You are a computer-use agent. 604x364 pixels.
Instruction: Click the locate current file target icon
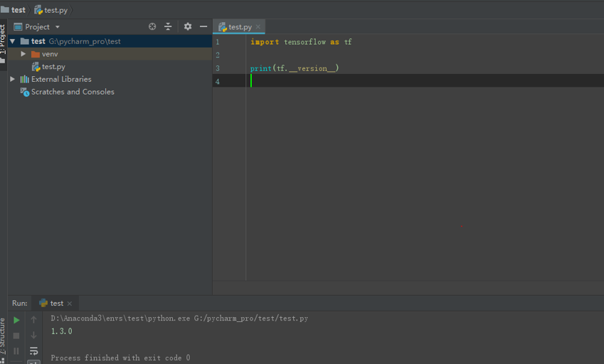click(x=152, y=26)
